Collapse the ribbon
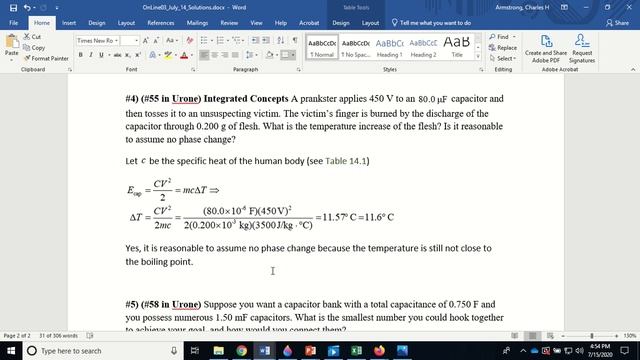 633,70
